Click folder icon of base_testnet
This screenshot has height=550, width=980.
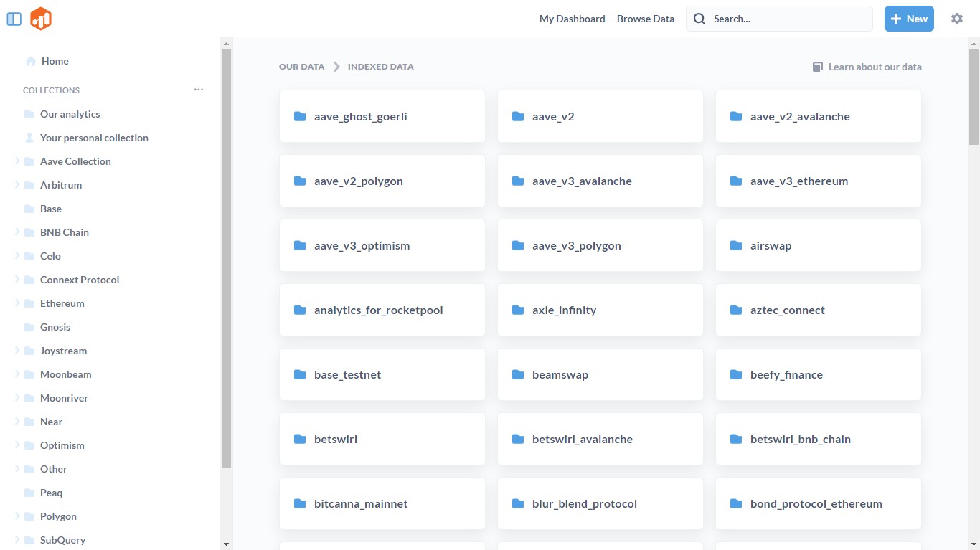300,374
